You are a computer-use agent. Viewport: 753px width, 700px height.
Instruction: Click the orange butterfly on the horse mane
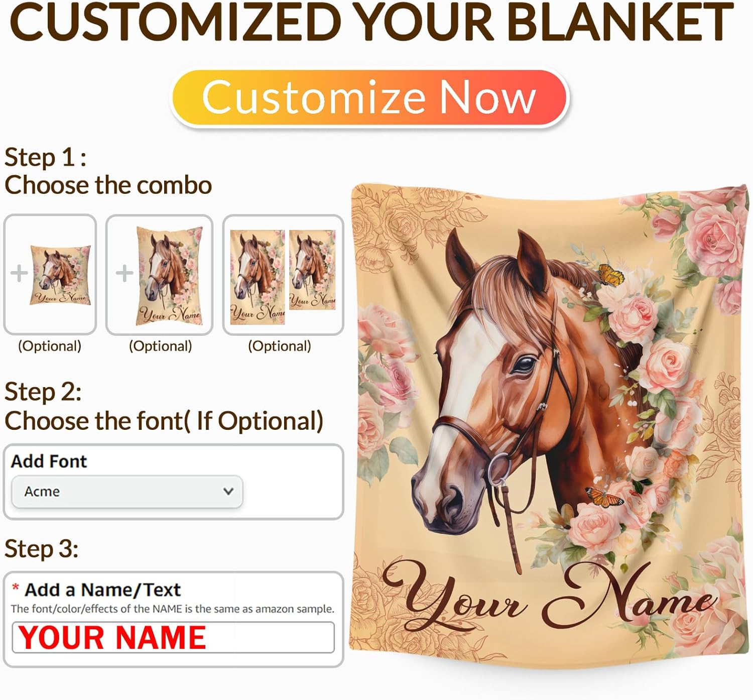[x=610, y=274]
